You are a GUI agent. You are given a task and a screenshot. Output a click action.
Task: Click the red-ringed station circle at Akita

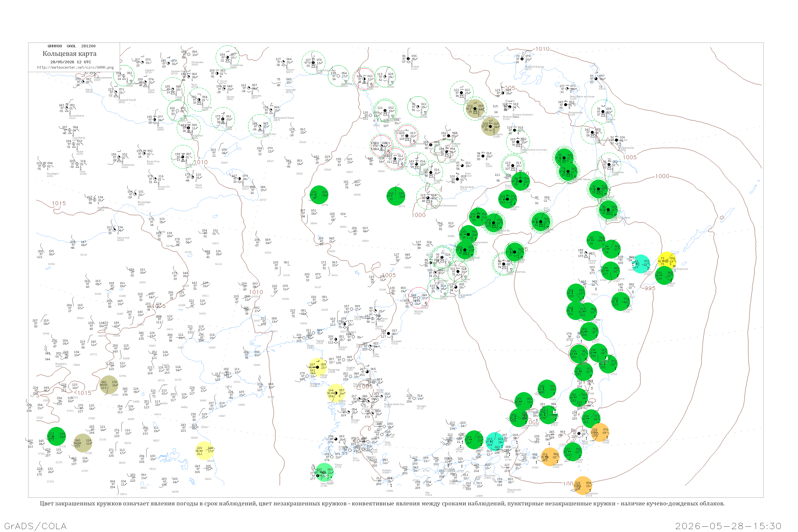[x=579, y=354]
